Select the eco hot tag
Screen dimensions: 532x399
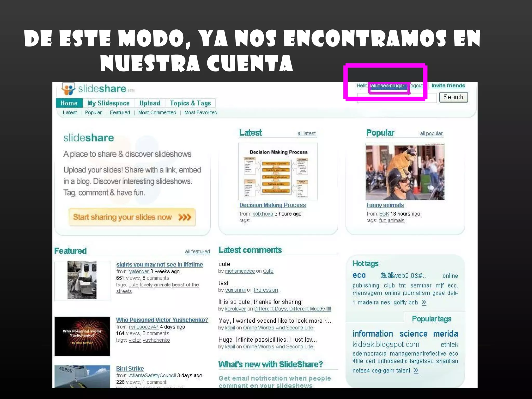[359, 275]
